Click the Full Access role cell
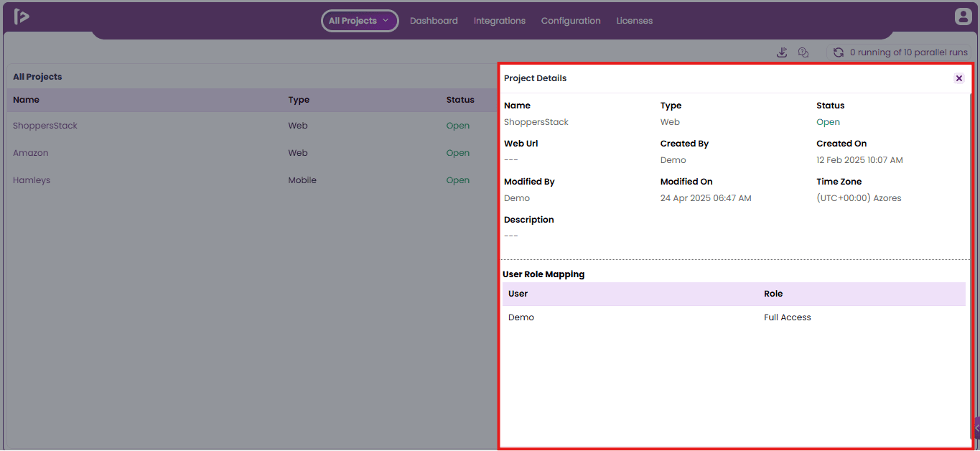980x451 pixels. click(x=788, y=317)
